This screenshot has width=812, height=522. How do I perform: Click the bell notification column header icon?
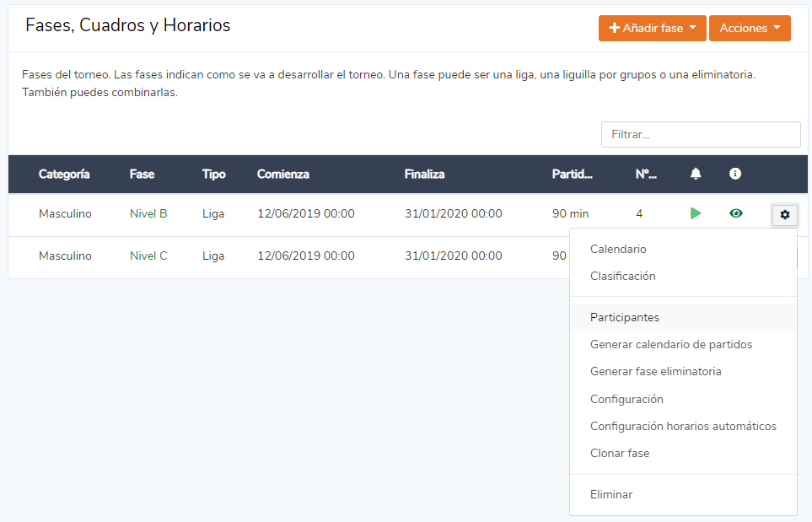tap(696, 174)
